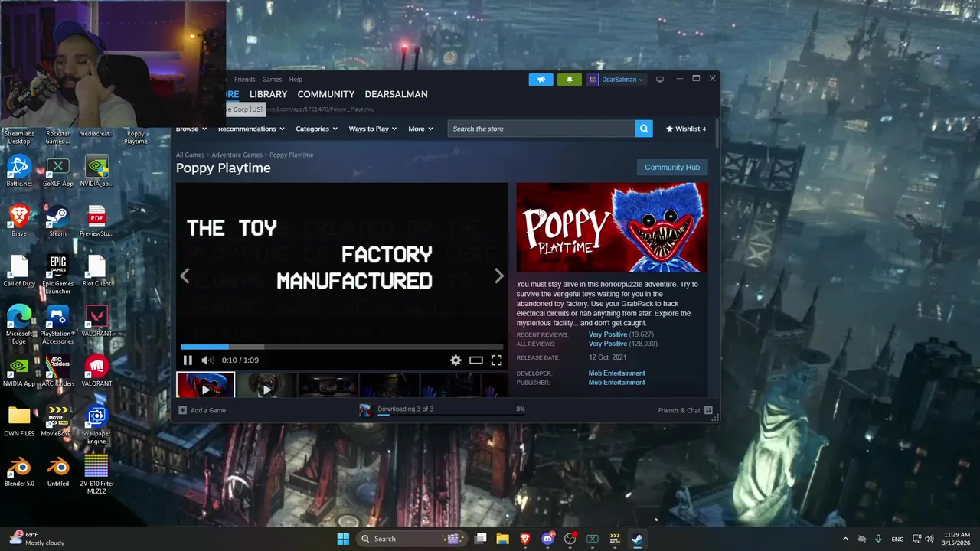Mute the trailer volume
The height and width of the screenshot is (551, 980).
point(207,360)
